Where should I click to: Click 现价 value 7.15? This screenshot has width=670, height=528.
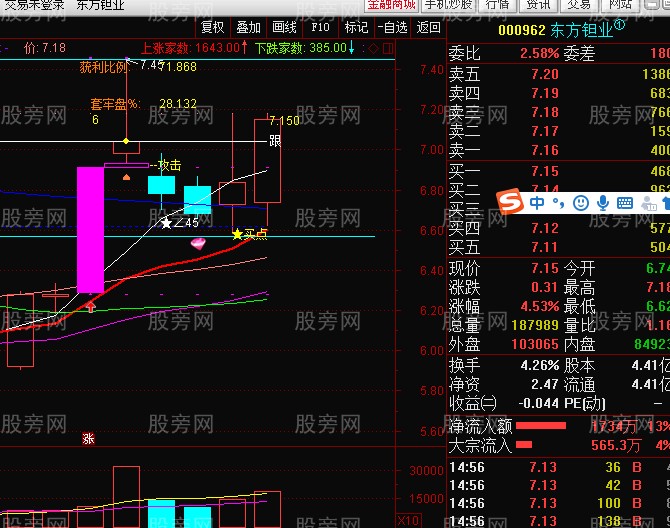[x=545, y=268]
